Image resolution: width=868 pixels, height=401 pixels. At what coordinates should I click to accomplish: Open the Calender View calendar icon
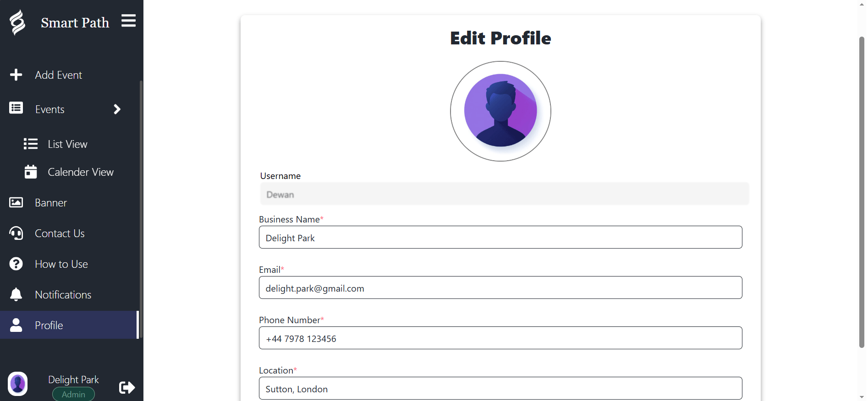tap(31, 172)
